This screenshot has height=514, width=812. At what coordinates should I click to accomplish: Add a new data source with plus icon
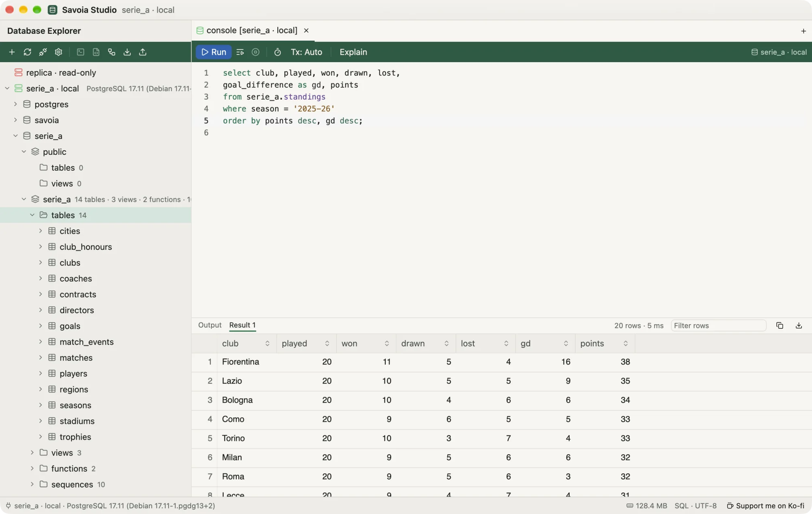click(12, 52)
